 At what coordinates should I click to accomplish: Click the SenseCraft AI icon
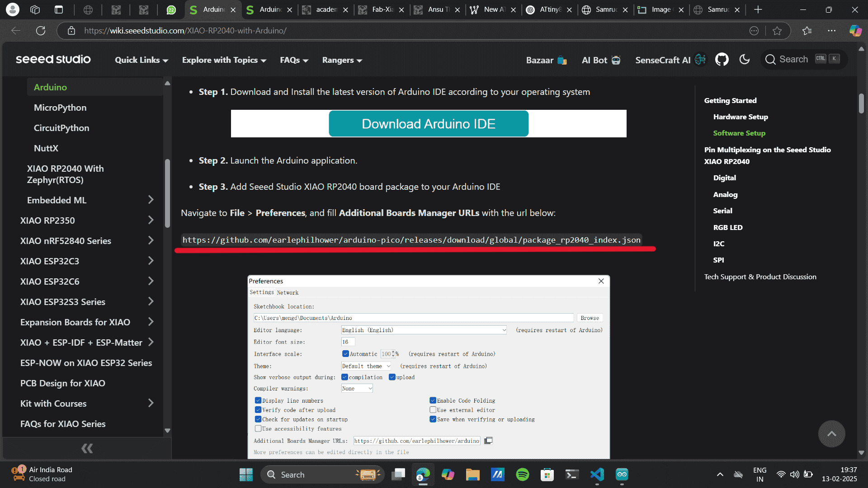click(702, 59)
